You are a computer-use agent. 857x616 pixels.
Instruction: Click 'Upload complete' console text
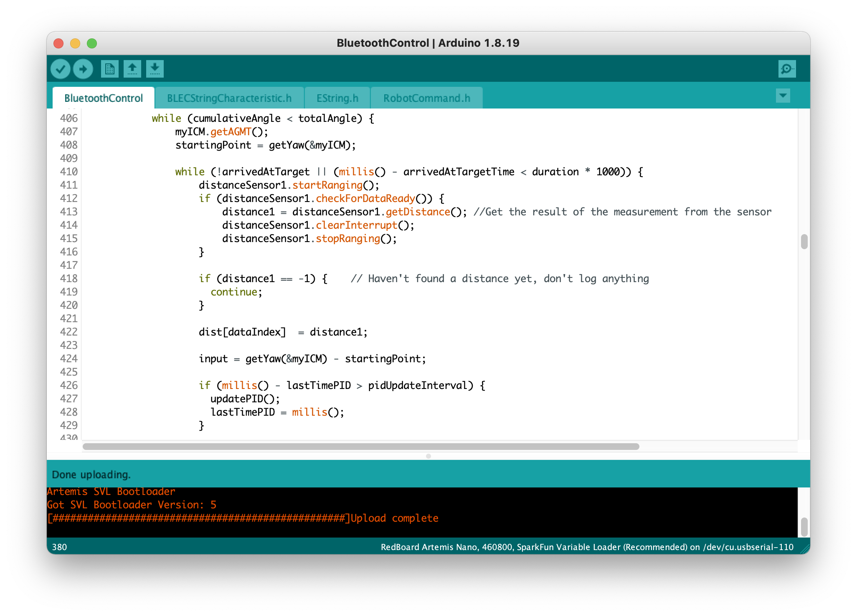[x=395, y=518]
